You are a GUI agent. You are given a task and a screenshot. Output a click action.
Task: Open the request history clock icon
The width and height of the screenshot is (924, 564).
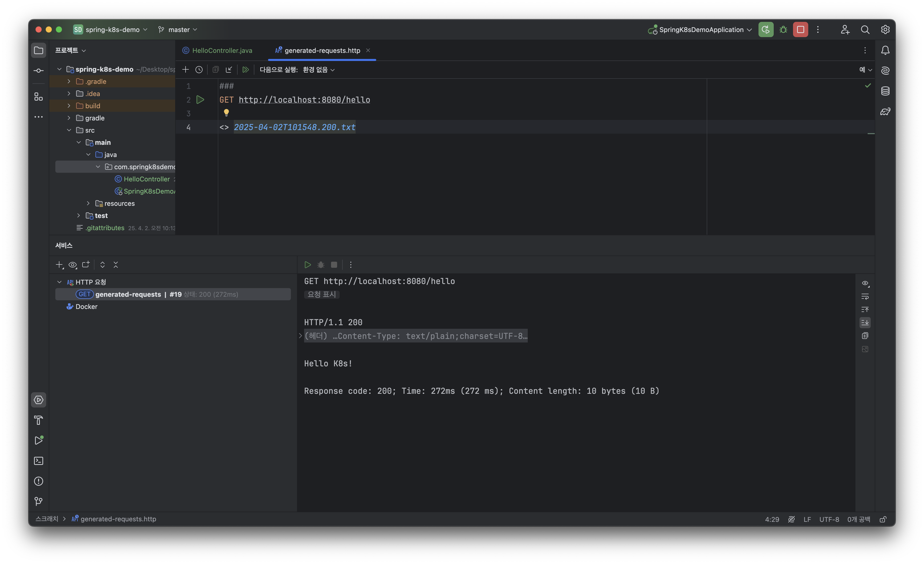199,70
